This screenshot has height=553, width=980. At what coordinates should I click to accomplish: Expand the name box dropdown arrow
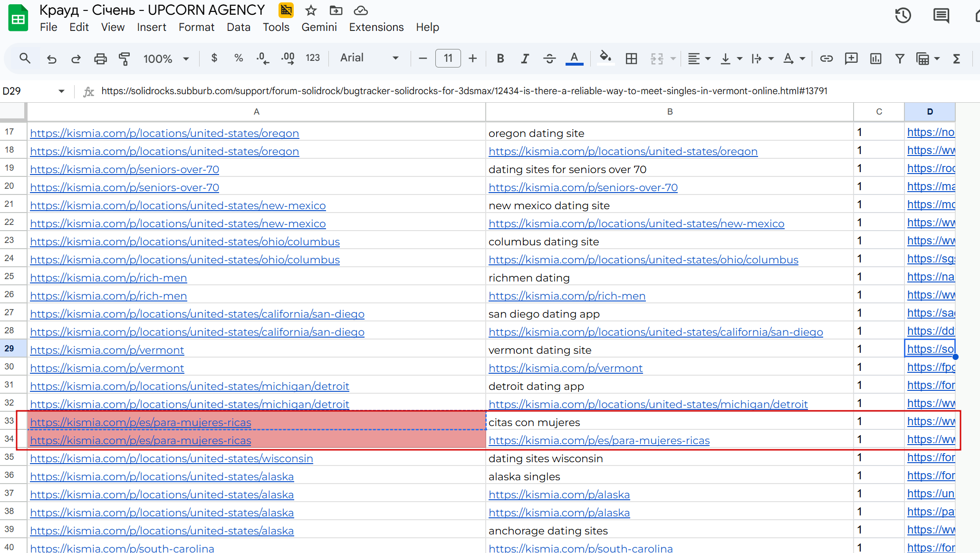click(x=61, y=91)
